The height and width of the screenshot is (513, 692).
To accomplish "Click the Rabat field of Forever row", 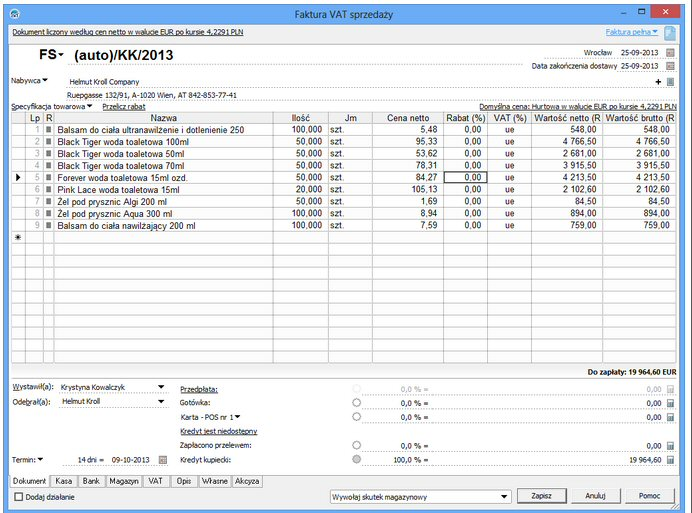I will click(465, 177).
